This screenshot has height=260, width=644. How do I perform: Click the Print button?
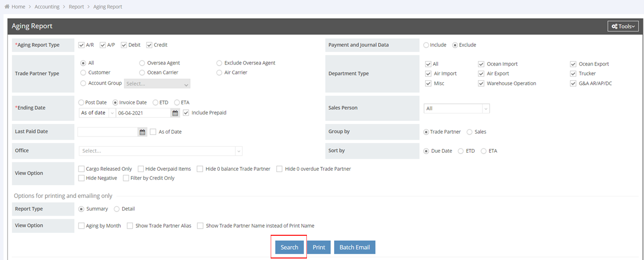coord(318,247)
